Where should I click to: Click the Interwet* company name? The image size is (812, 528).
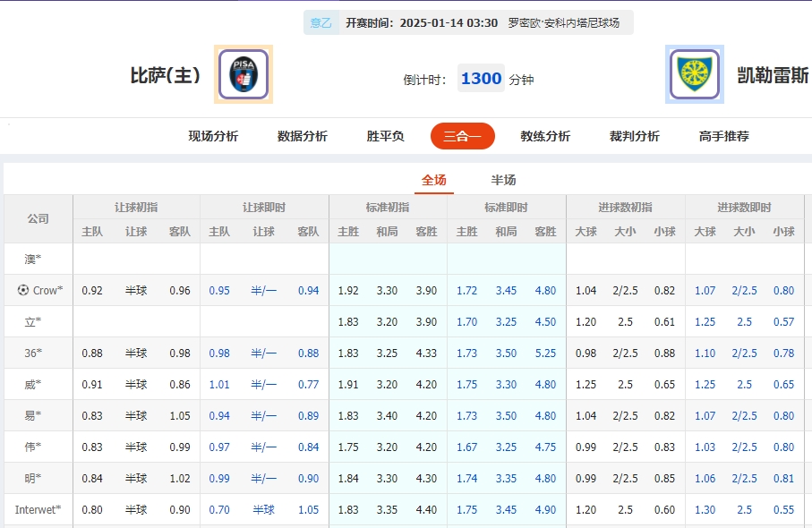38,509
